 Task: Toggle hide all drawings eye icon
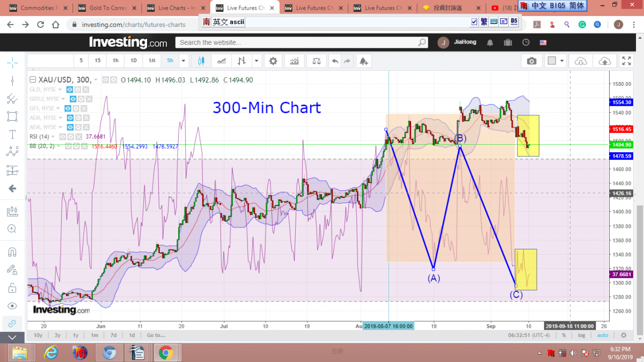click(x=12, y=306)
